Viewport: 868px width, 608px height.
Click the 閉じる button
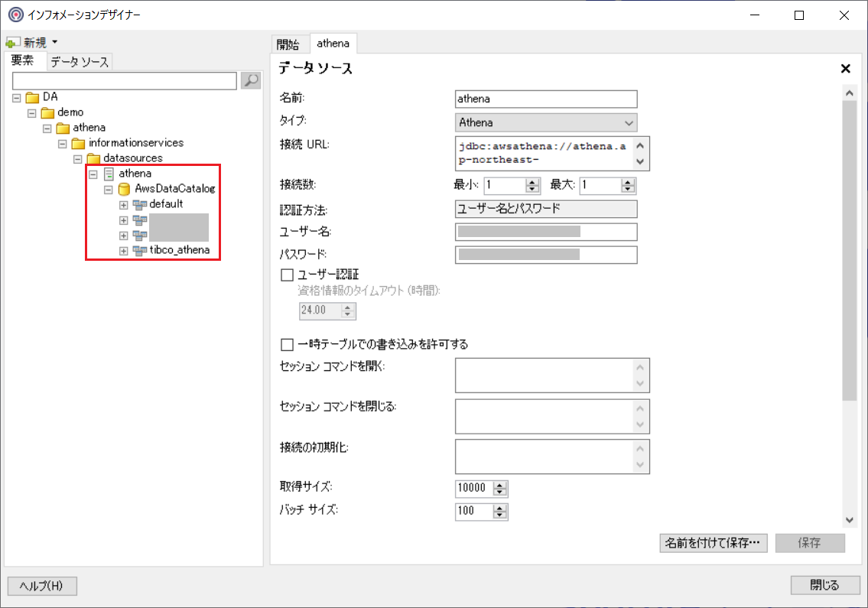point(825,585)
